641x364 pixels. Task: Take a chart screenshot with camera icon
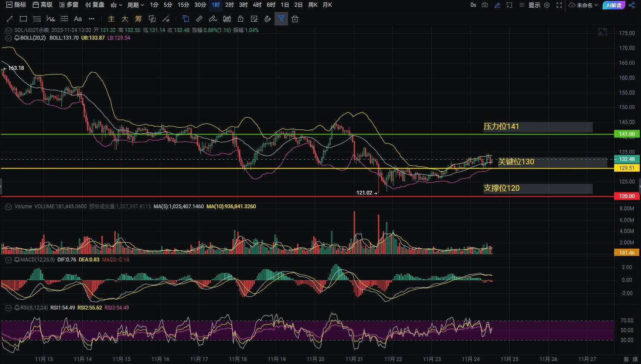(485, 5)
